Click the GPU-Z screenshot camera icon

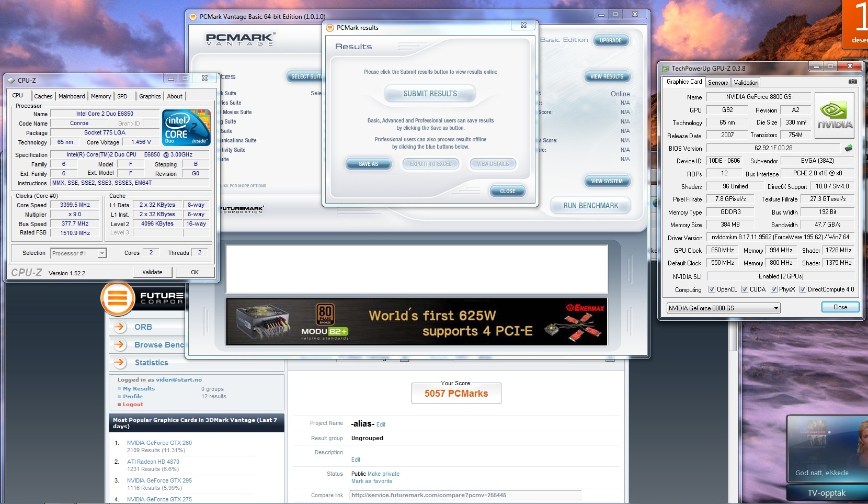pos(852,82)
